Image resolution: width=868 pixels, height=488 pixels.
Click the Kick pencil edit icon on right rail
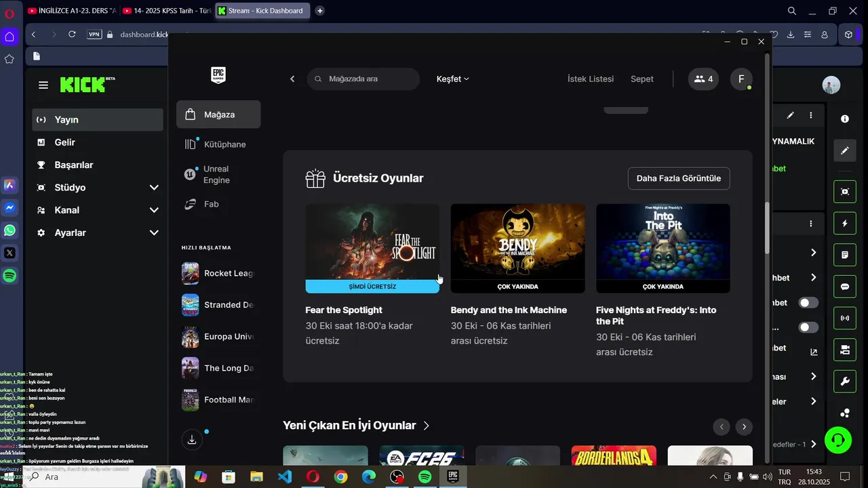coord(845,150)
